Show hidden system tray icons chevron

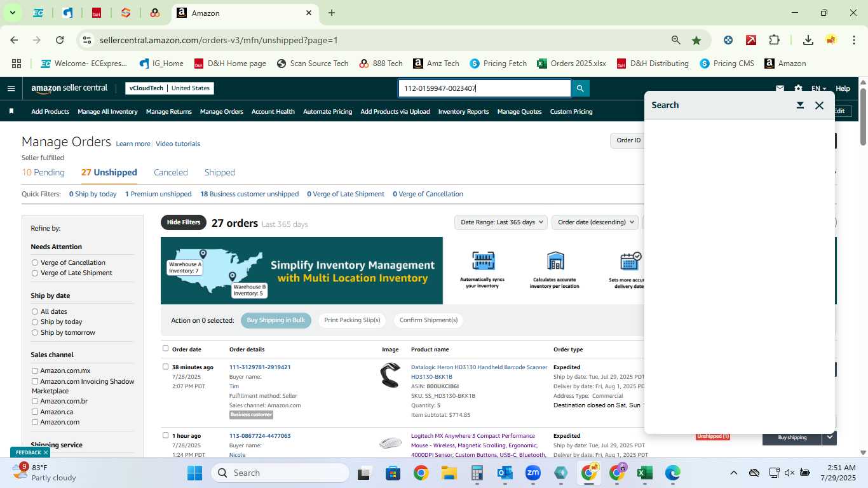[x=733, y=473]
